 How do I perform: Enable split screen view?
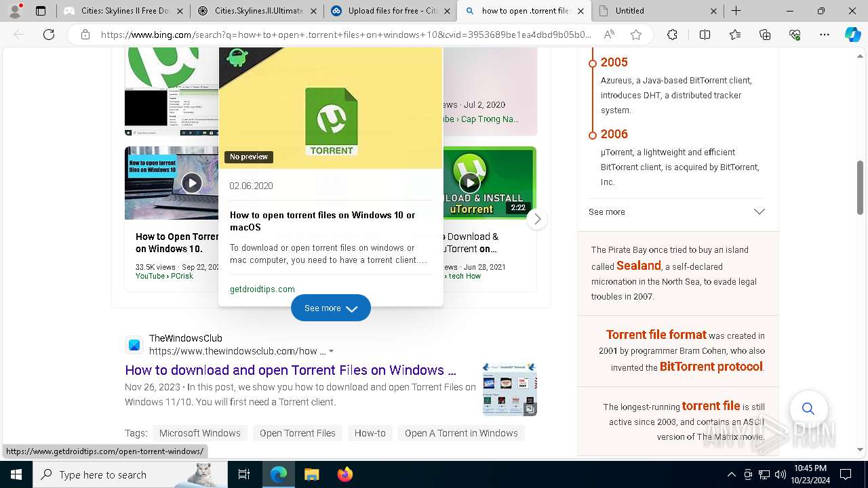coord(705,35)
